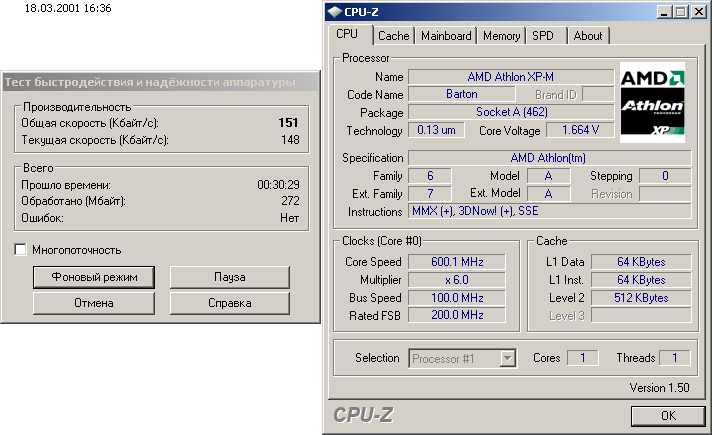Click the Фоновый режим button
Screen dimensions: 712x435
point(94,277)
